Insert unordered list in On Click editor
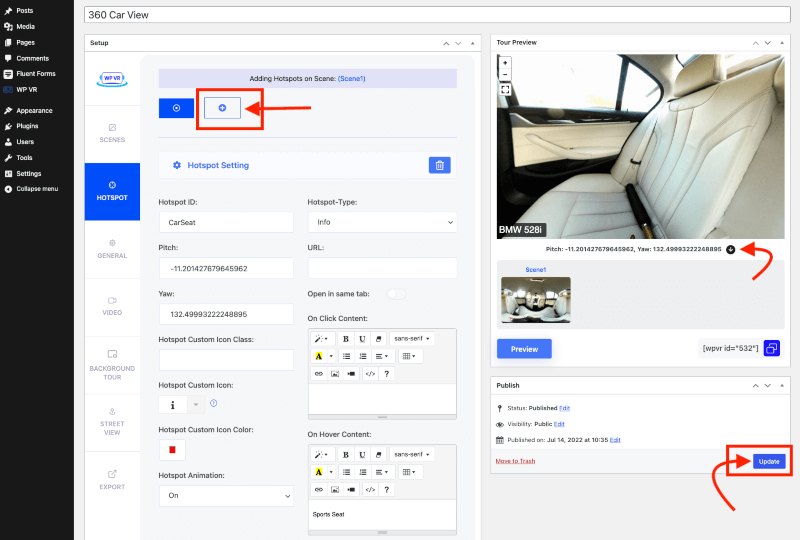This screenshot has width=800, height=540. tap(346, 356)
